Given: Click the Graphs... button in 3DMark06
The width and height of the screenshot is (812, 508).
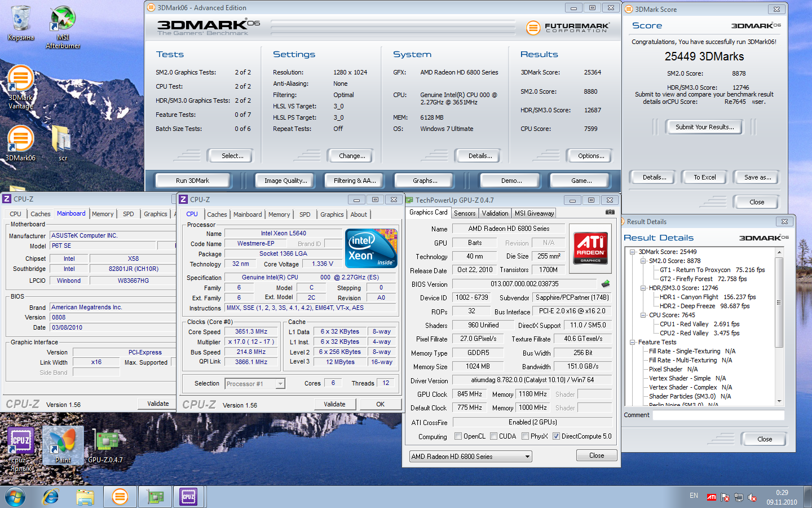Looking at the screenshot, I should 425,181.
